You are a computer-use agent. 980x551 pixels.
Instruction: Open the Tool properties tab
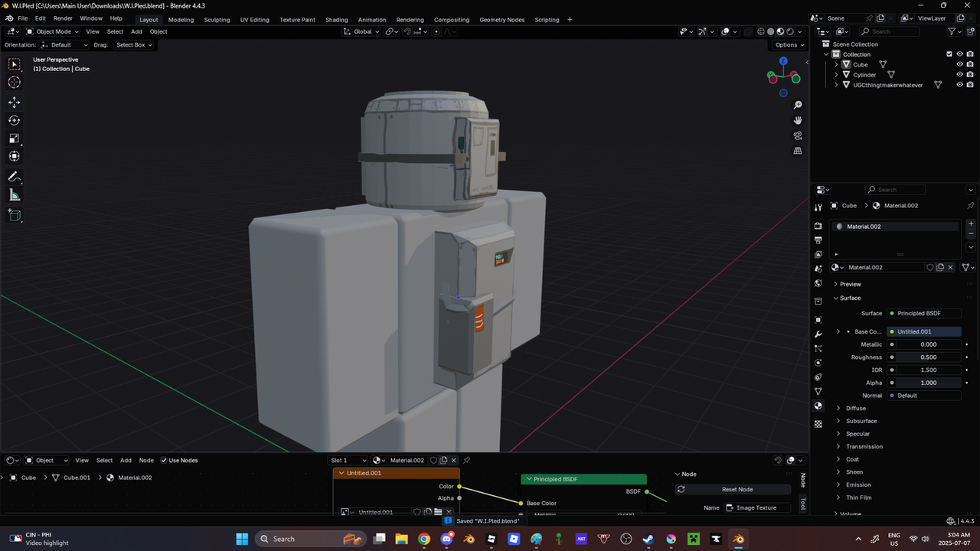(x=818, y=206)
